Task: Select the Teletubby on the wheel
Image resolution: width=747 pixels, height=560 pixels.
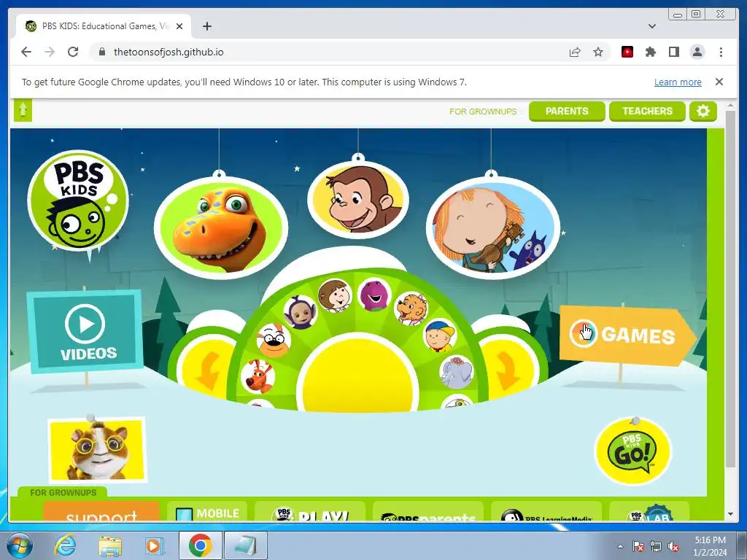Action: (x=300, y=312)
